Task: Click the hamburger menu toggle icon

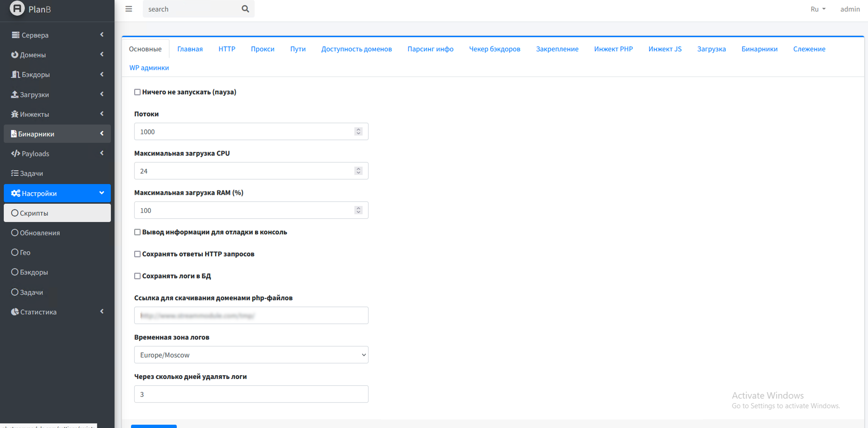Action: coord(129,9)
